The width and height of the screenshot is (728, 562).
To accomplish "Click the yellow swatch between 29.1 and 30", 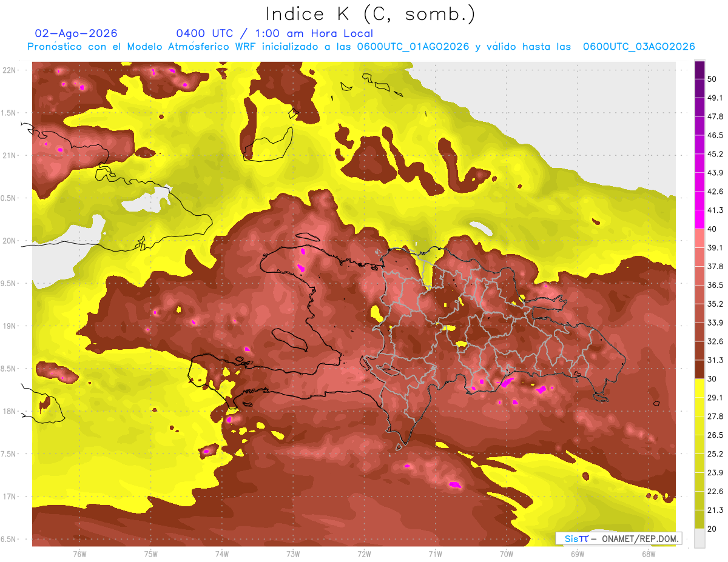I will point(700,389).
